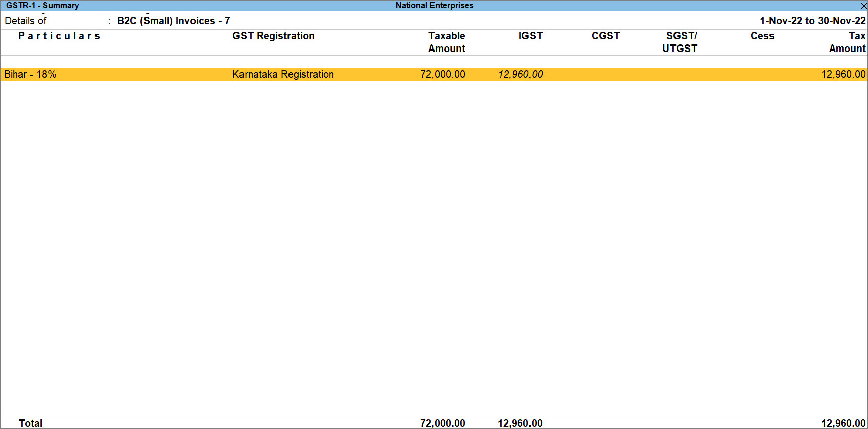Viewport: 868px width, 429px height.
Task: Click the IGST column header
Action: 531,36
